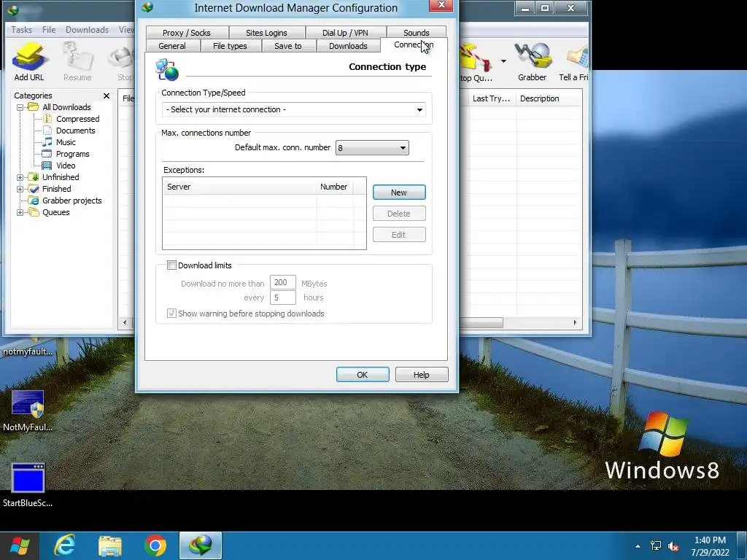This screenshot has height=560, width=747.
Task: Open the Grabber tool in IDM
Action: pyautogui.click(x=532, y=61)
